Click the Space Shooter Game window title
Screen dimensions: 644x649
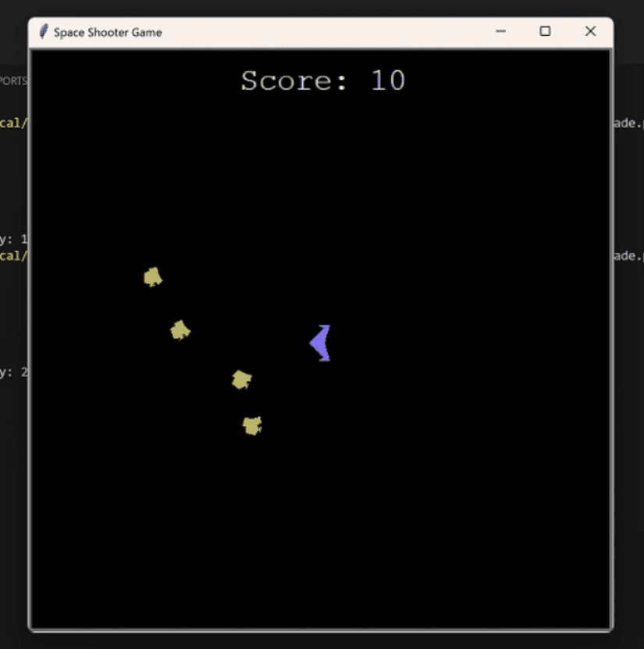(x=108, y=32)
